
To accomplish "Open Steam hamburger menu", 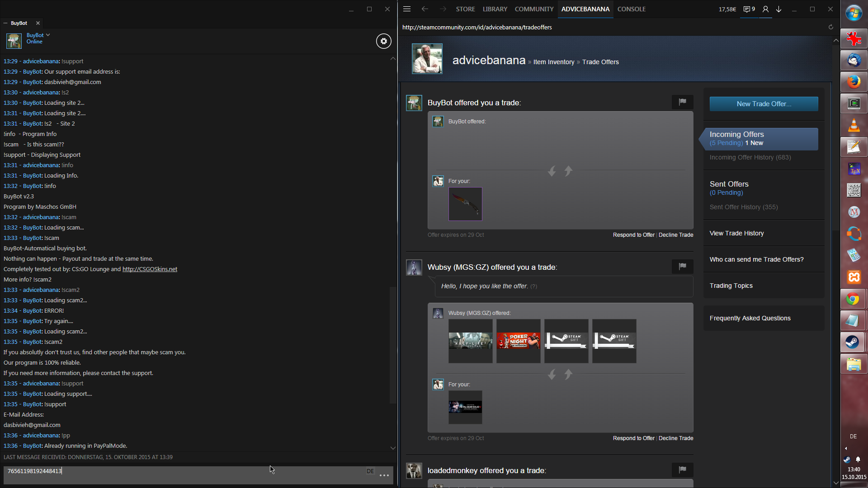I will pyautogui.click(x=407, y=9).
